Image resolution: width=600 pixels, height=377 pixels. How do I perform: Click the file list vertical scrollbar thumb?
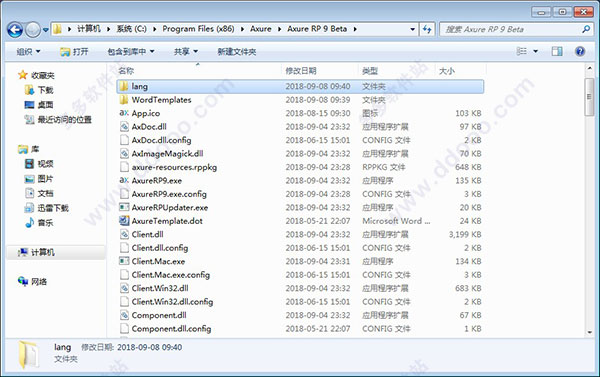click(589, 97)
